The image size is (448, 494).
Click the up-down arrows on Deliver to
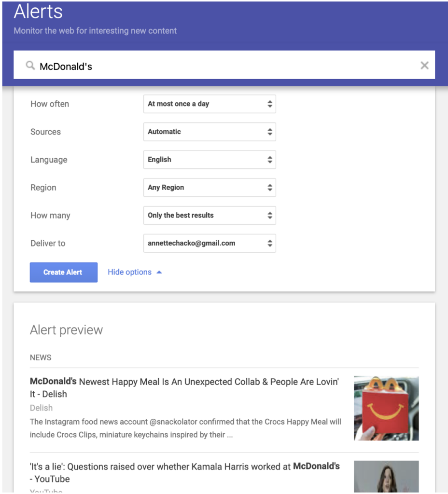[x=269, y=243]
